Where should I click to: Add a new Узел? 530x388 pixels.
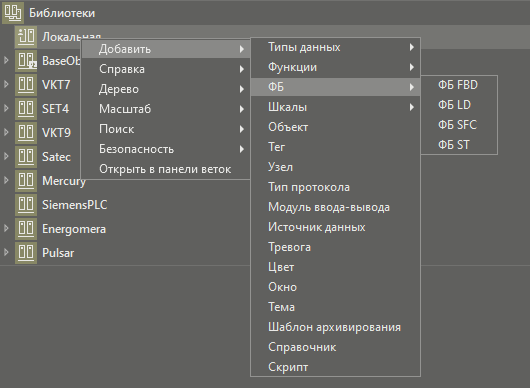[x=335, y=167]
